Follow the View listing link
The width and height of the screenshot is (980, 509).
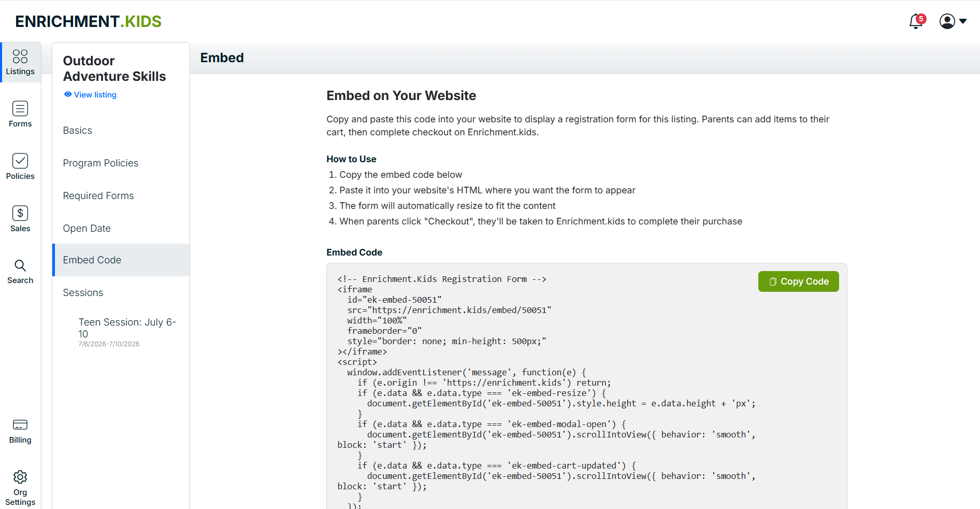(95, 94)
